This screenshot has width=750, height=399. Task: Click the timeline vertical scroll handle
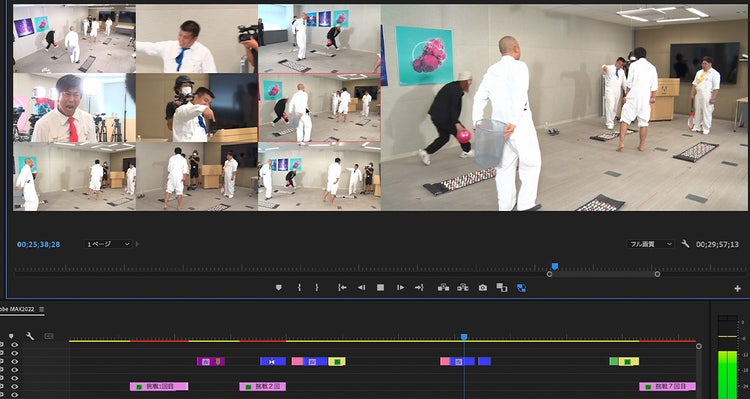click(699, 346)
